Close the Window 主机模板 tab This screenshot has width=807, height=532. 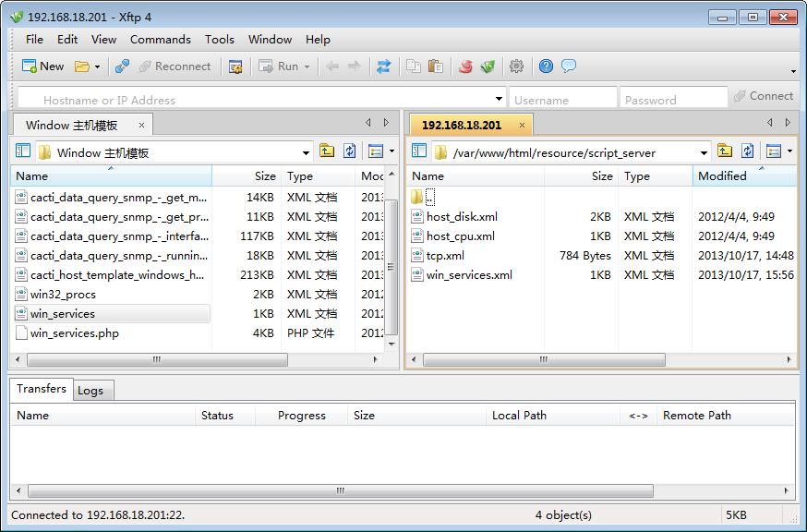[x=141, y=126]
